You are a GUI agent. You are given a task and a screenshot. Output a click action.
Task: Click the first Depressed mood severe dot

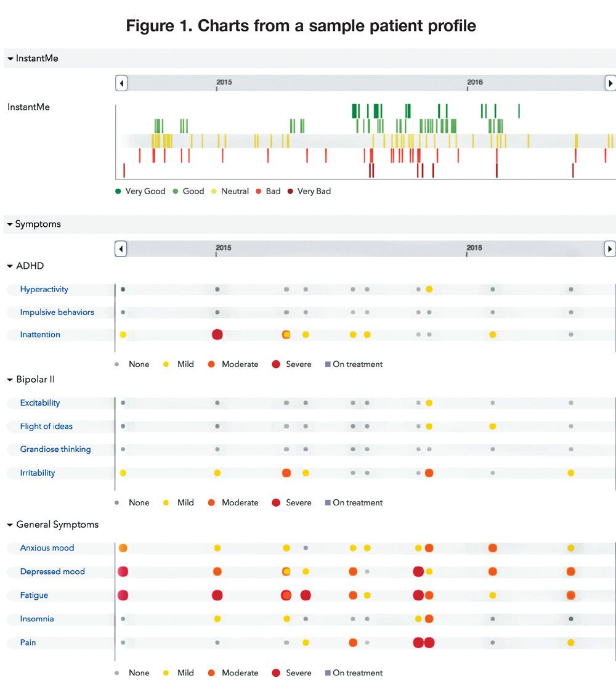[x=123, y=571]
